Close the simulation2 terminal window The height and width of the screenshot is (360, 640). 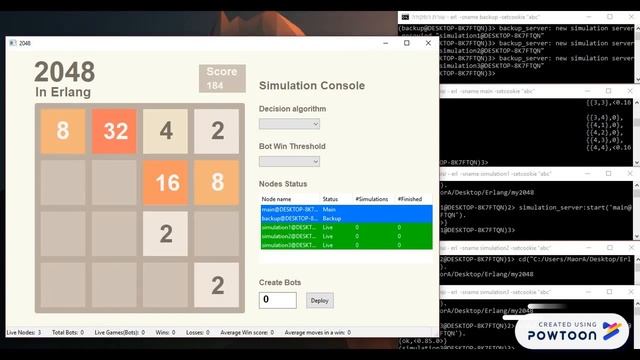tap(631, 248)
